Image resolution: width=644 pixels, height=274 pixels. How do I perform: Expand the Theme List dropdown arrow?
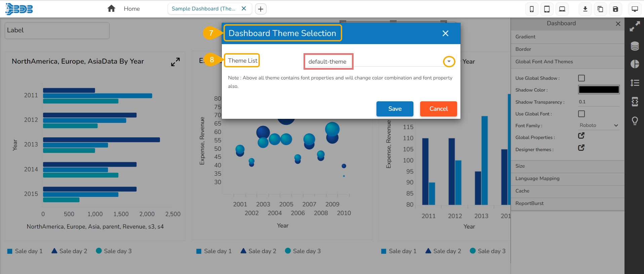[449, 62]
